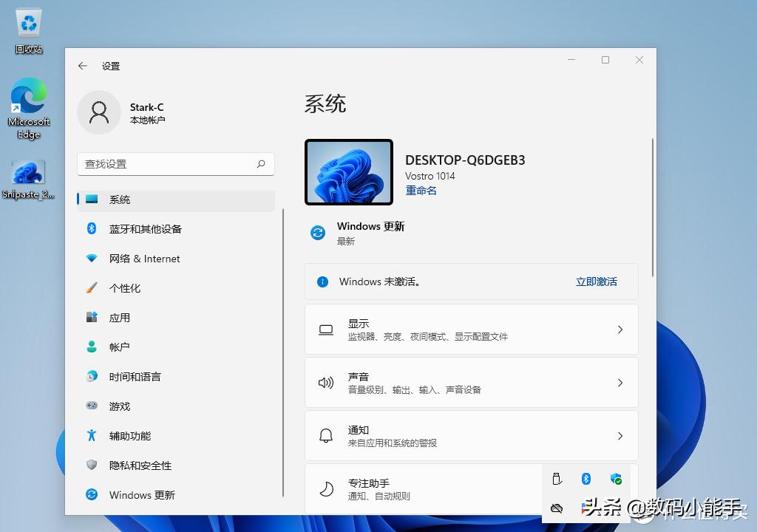
Task: Click 重命名 to rename this PC
Action: click(421, 191)
